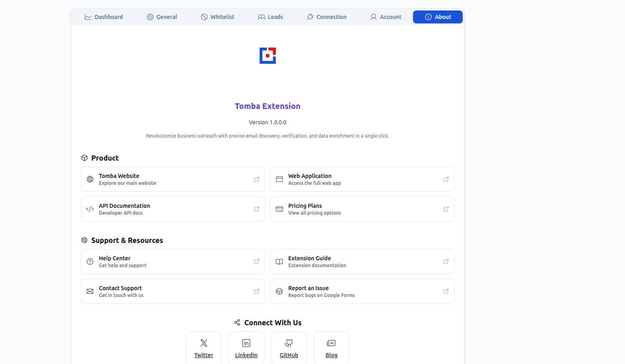Viewport: 625px width, 364px height.
Task: Click the 'Explore our main website' subtitle
Action: (127, 183)
